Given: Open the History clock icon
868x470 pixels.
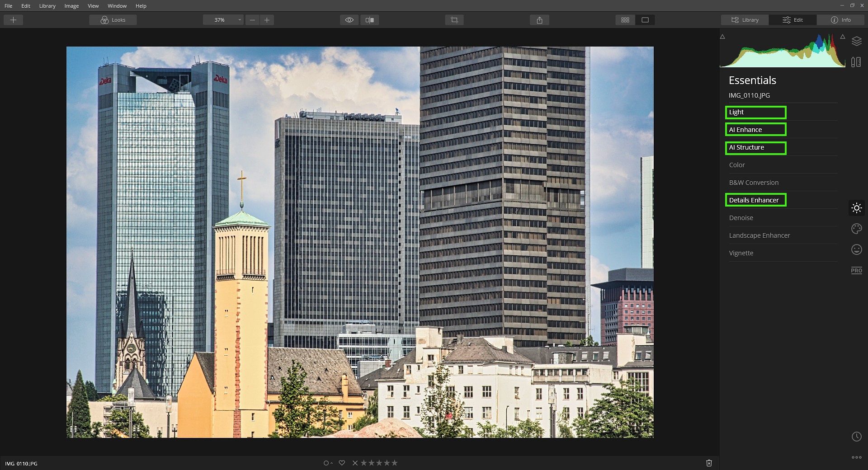Looking at the screenshot, I should (856, 437).
